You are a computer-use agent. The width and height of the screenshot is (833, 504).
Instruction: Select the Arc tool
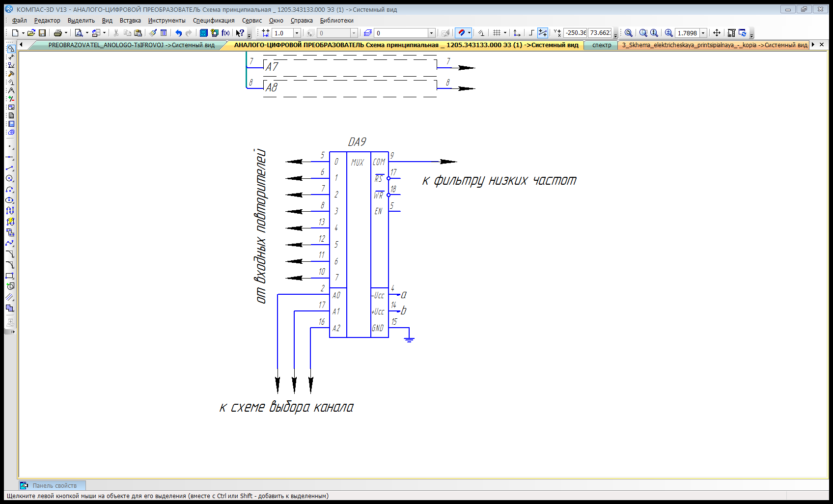tap(10, 190)
